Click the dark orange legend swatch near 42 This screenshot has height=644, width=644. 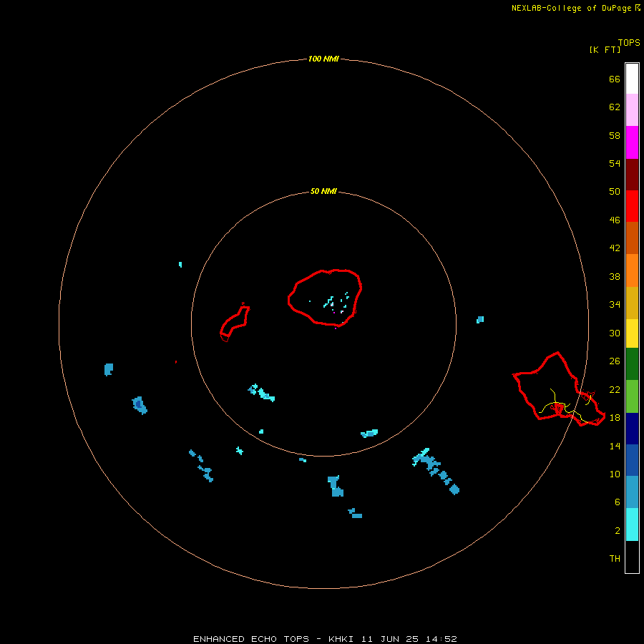(x=632, y=238)
